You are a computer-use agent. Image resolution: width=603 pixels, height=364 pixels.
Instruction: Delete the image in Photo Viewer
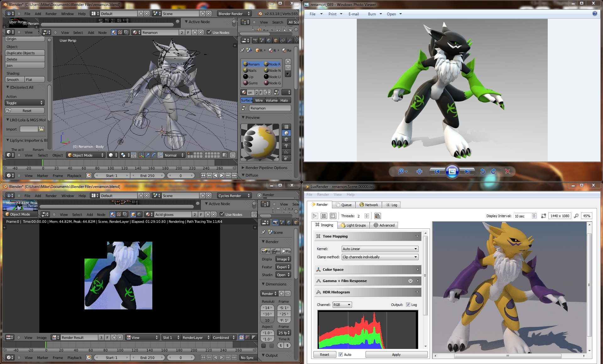click(508, 171)
